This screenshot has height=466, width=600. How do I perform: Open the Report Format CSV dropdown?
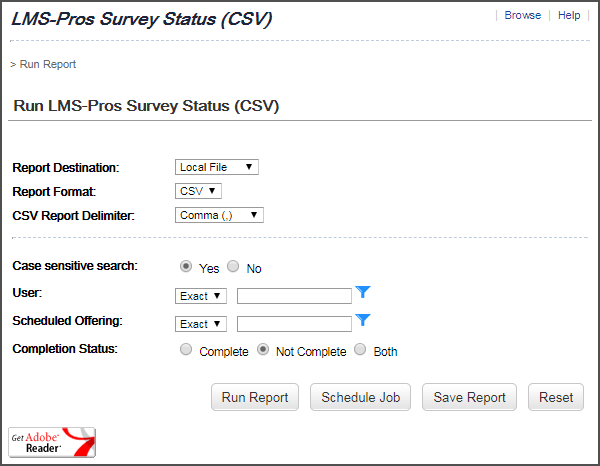pyautogui.click(x=198, y=191)
